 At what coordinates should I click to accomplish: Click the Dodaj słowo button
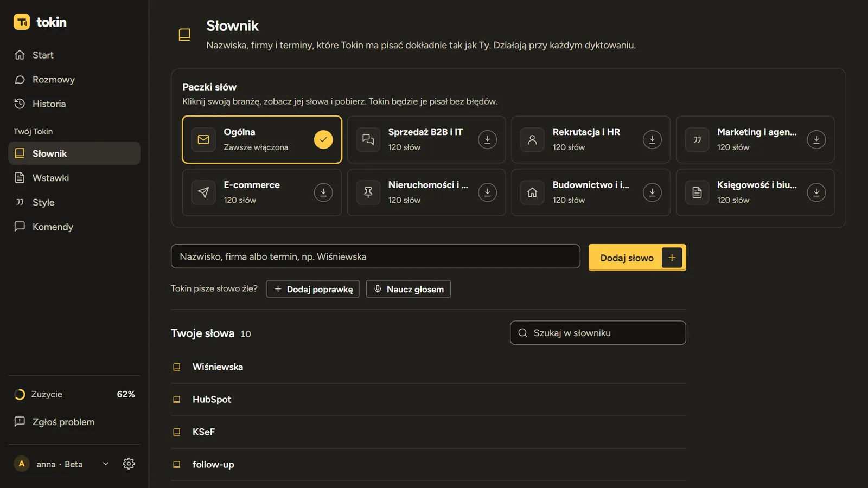point(637,258)
